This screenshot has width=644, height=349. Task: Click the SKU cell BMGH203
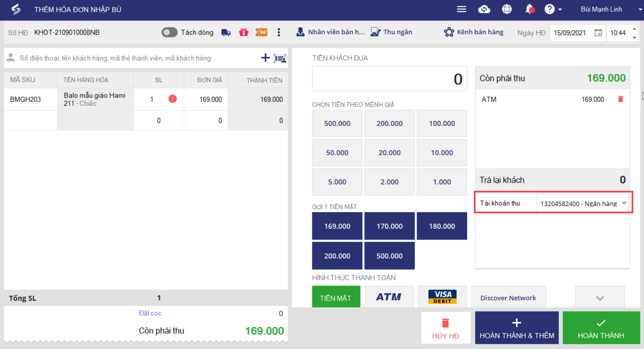click(31, 99)
